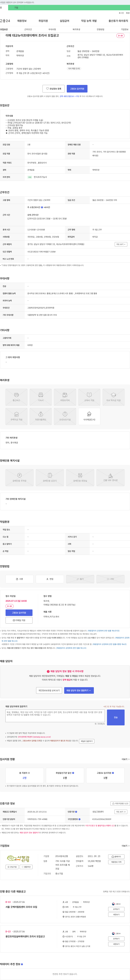Jump to the 전형방법 section tab
The image size is (130, 980).
(x=100, y=29)
